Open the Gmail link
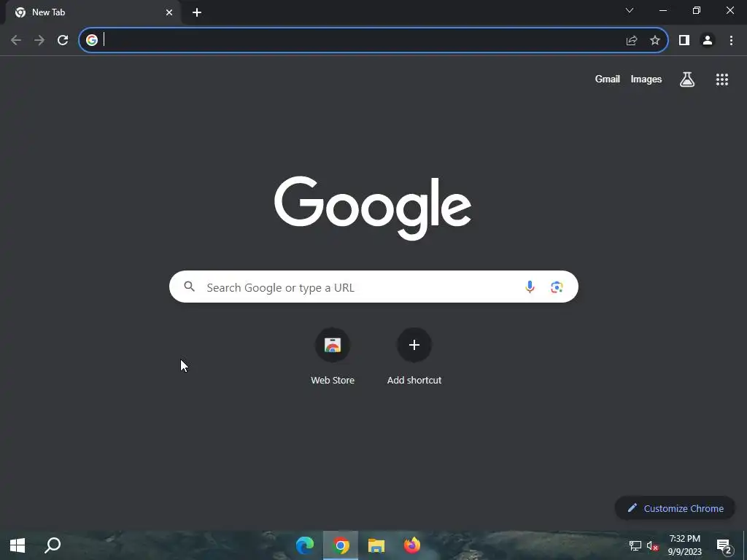Image resolution: width=747 pixels, height=560 pixels. 608,79
